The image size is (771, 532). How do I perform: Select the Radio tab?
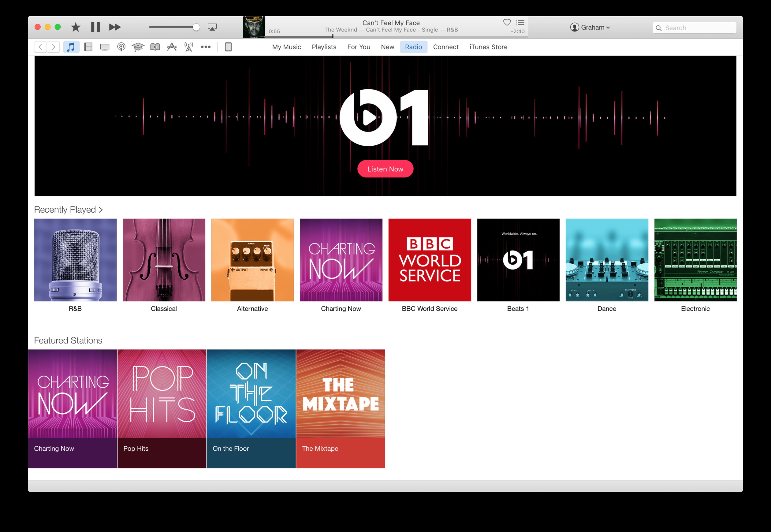click(414, 47)
